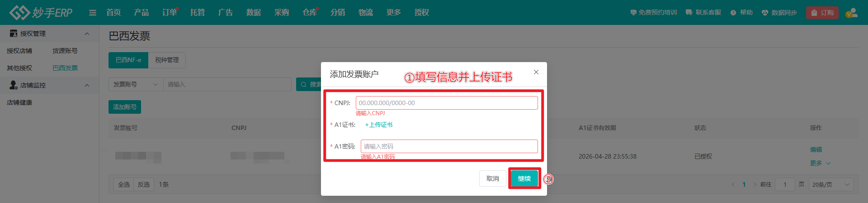Viewport: 868px width, 203px height.
Task: Open the 更多 row actions dropdown
Action: point(820,163)
